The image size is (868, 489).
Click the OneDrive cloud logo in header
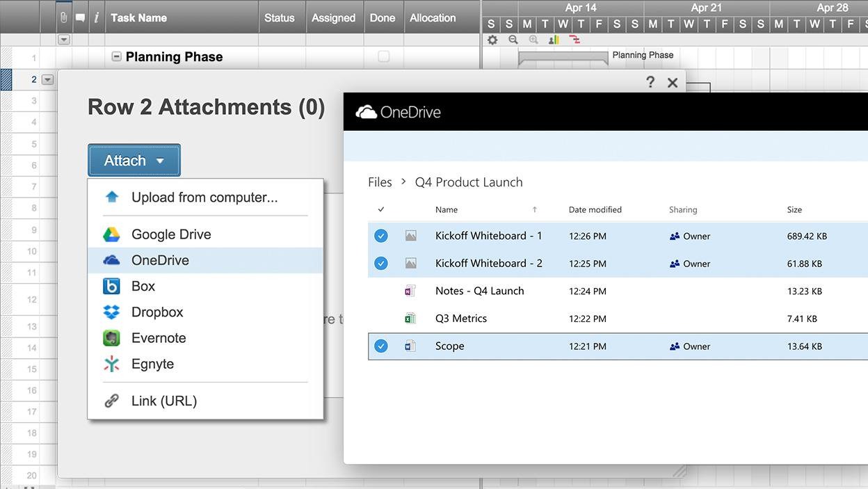pyautogui.click(x=367, y=112)
